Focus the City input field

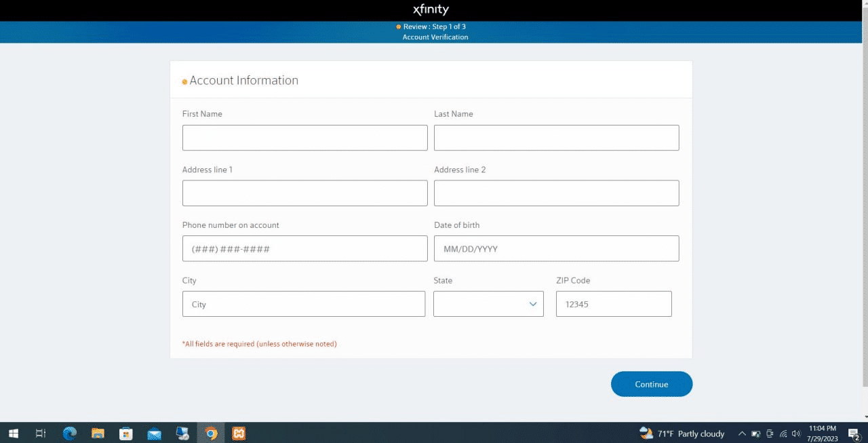tap(304, 304)
